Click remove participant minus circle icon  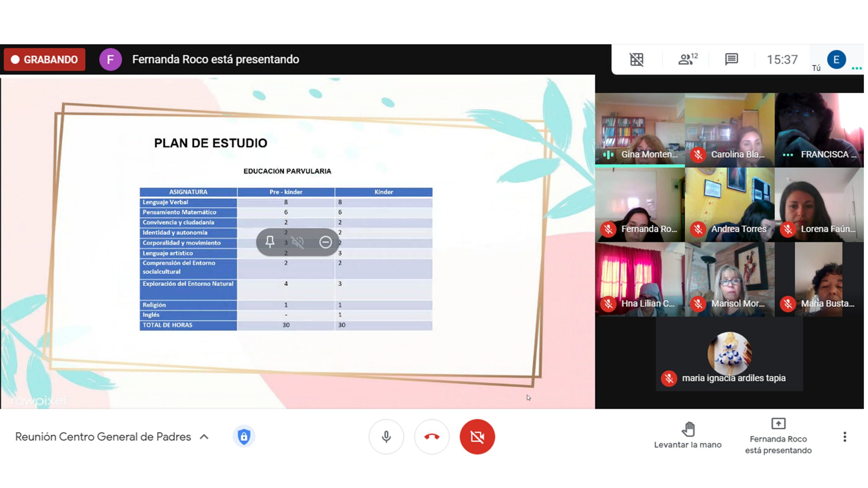[325, 242]
